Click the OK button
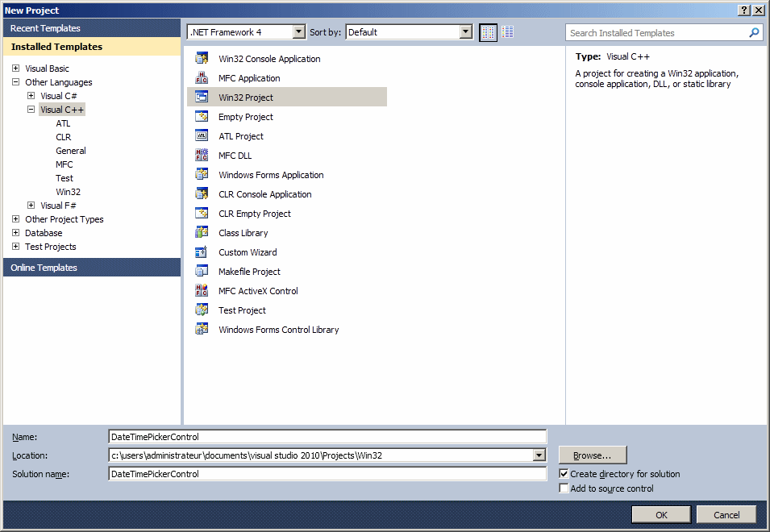This screenshot has width=770, height=532. point(661,515)
